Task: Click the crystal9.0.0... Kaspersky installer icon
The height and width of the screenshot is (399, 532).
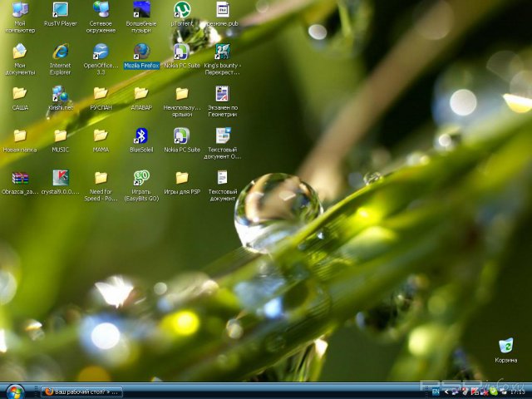Action: (60, 177)
